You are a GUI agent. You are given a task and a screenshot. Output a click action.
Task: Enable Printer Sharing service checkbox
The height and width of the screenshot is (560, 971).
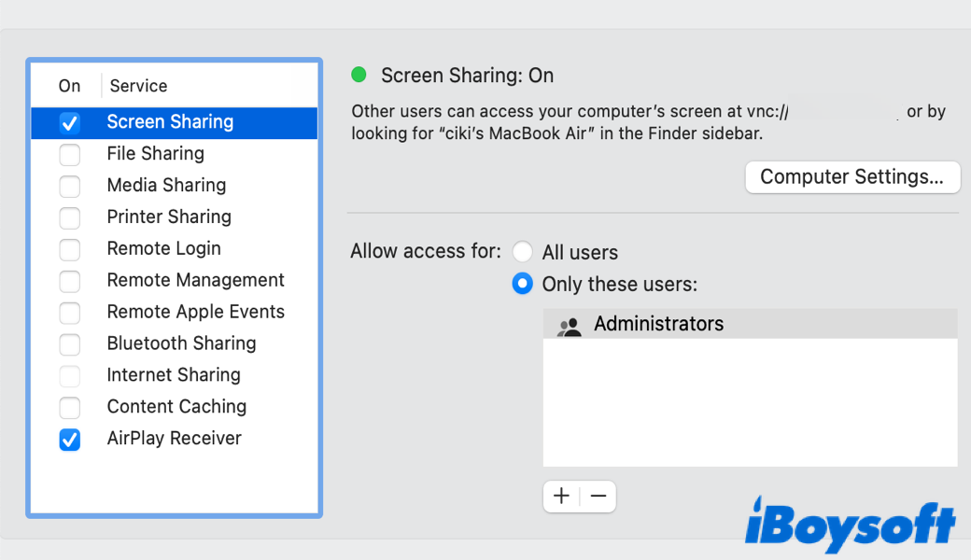70,217
